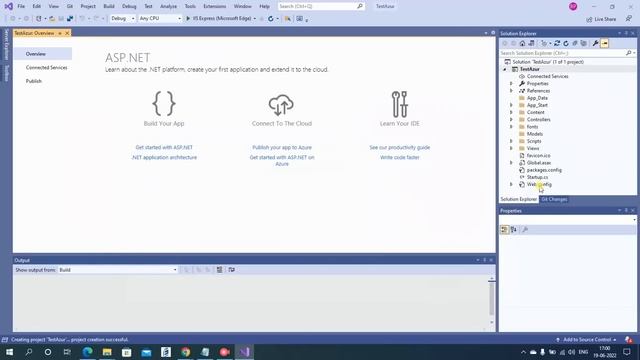Open the IIS Express target dropdown arrow

[x=255, y=19]
